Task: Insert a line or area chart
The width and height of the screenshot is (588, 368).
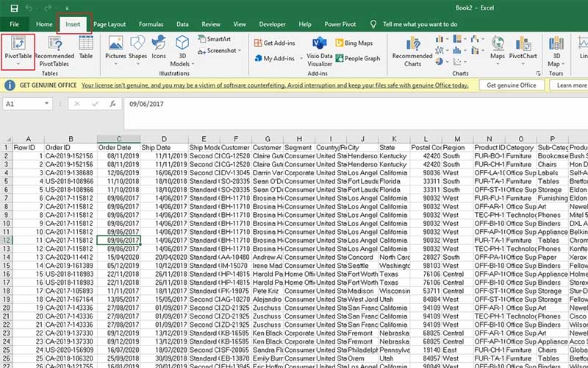Action: pos(439,50)
